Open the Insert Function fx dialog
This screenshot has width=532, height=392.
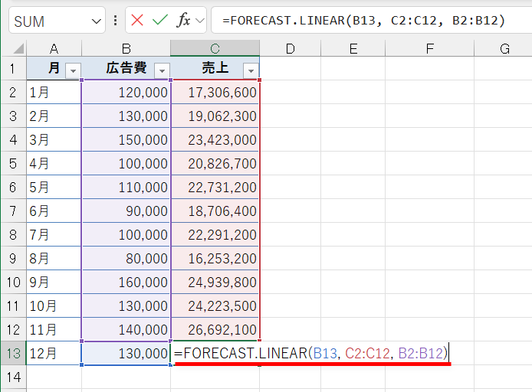coord(183,21)
